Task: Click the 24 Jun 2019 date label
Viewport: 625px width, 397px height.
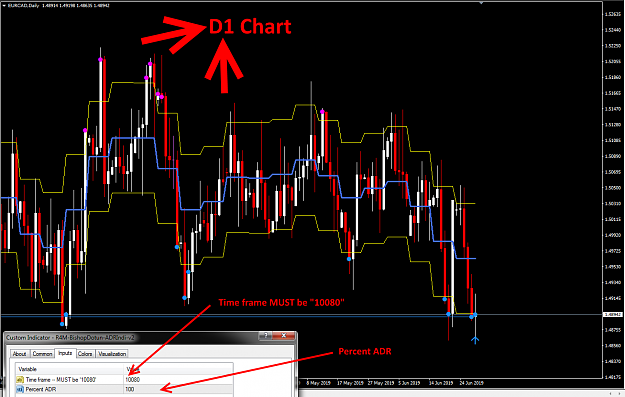Action: [x=471, y=383]
